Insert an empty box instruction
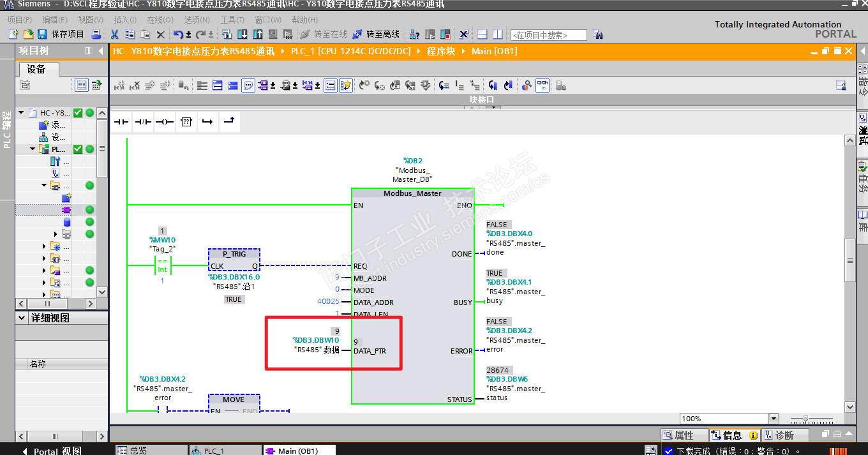 pos(186,122)
